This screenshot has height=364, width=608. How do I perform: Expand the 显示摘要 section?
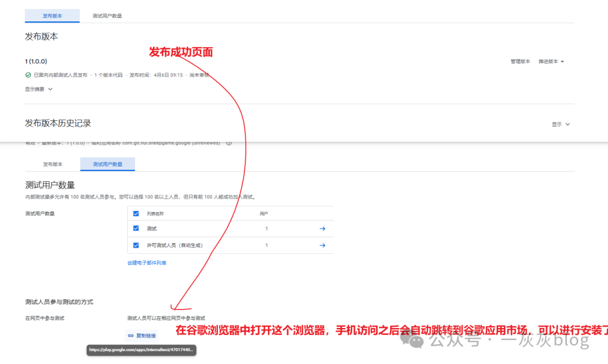pyautogui.click(x=39, y=89)
